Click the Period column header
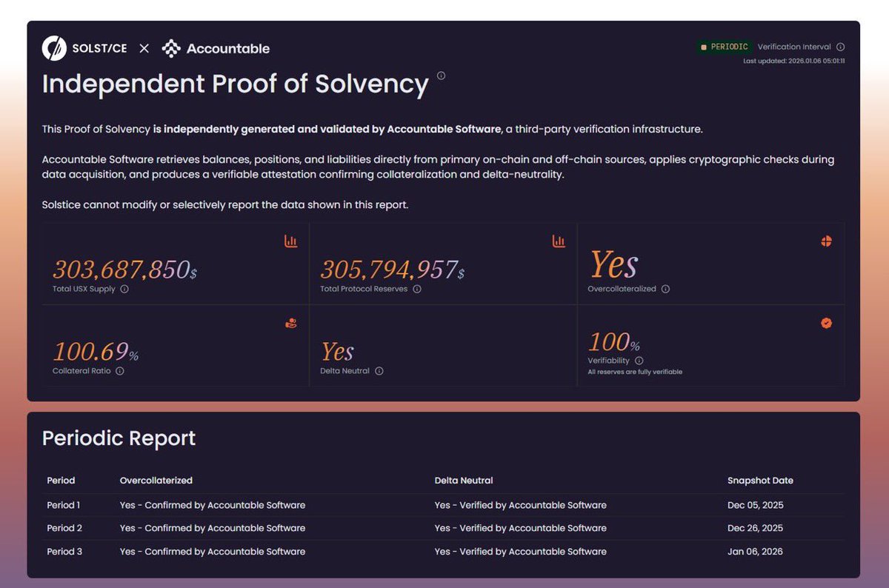The height and width of the screenshot is (588, 889). coord(61,481)
